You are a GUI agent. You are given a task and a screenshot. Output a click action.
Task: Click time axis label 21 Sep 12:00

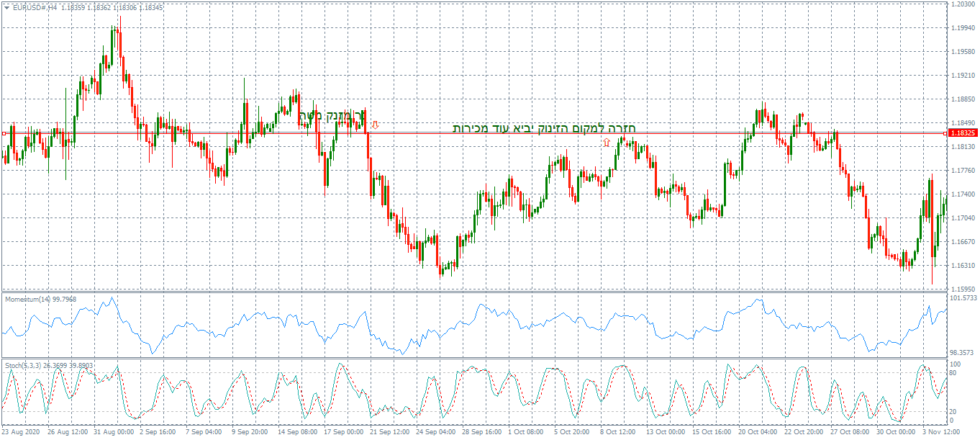pos(391,433)
